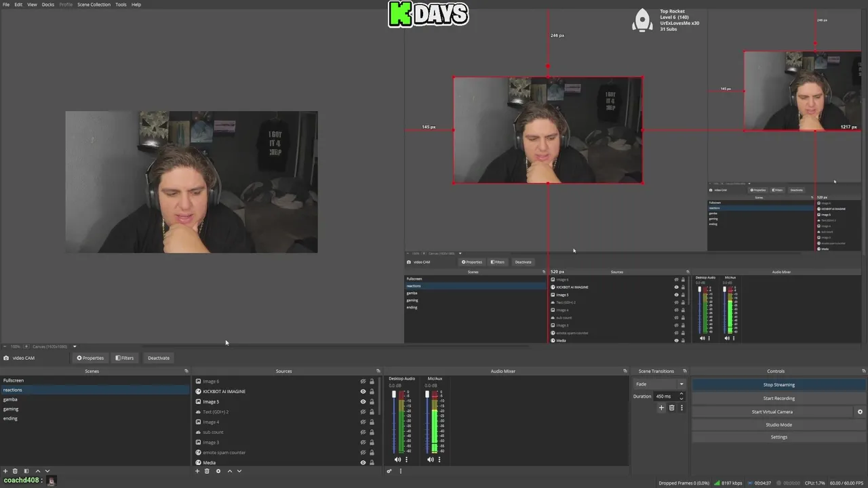Click Stop Streaming button
868x488 pixels.
(778, 384)
